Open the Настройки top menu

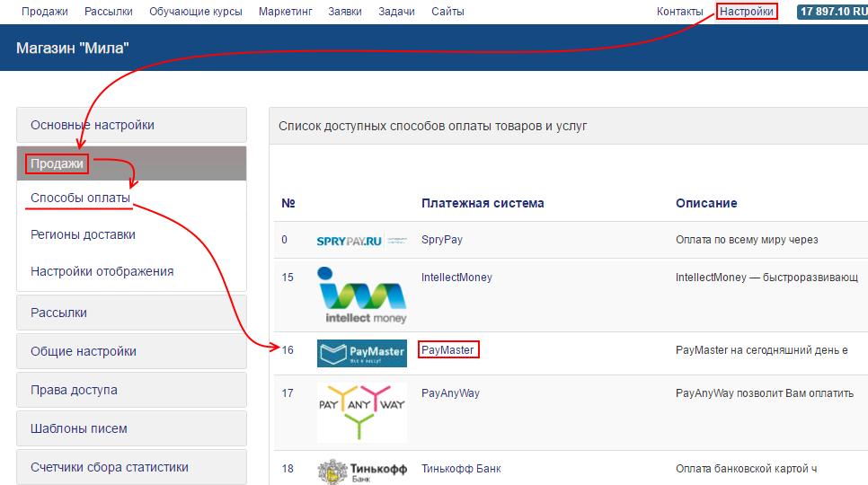coord(746,12)
